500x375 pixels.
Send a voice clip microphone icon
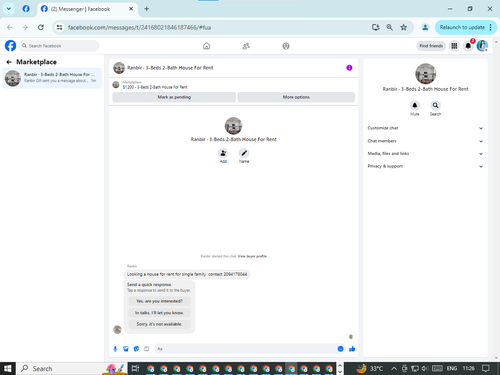click(115, 349)
